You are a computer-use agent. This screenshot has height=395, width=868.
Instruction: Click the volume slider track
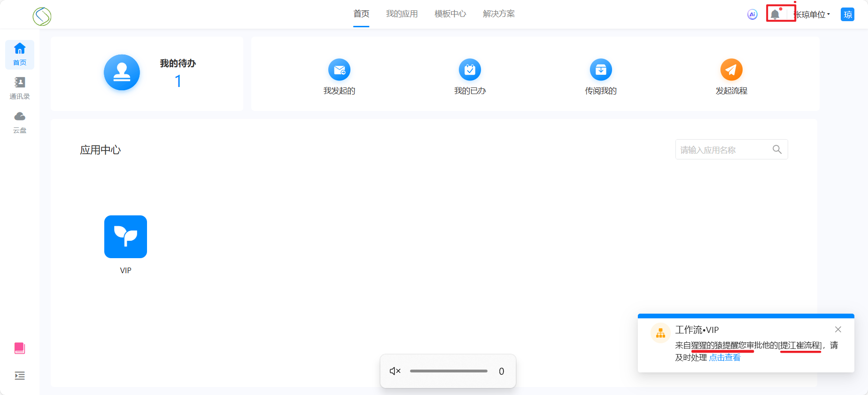(449, 371)
